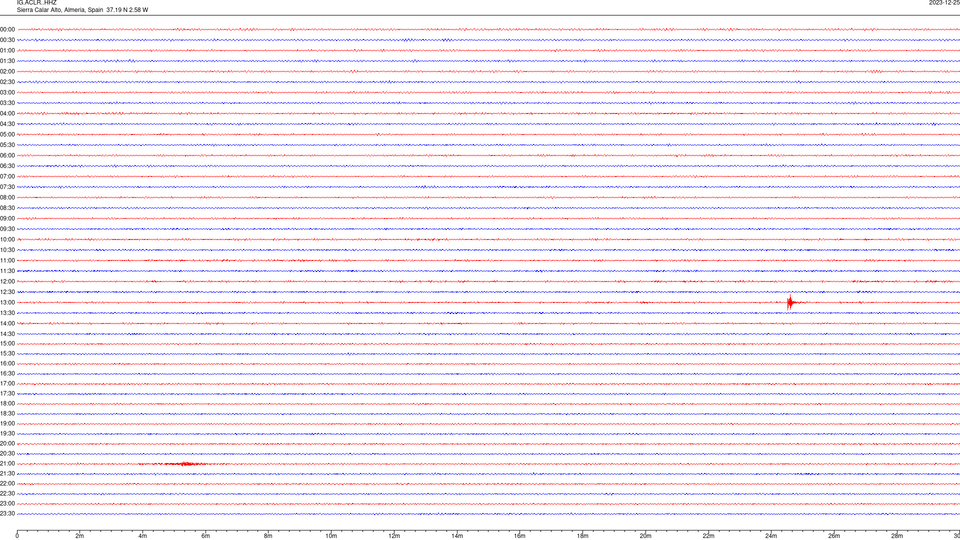Select the "07:00" time label

pos(7,176)
